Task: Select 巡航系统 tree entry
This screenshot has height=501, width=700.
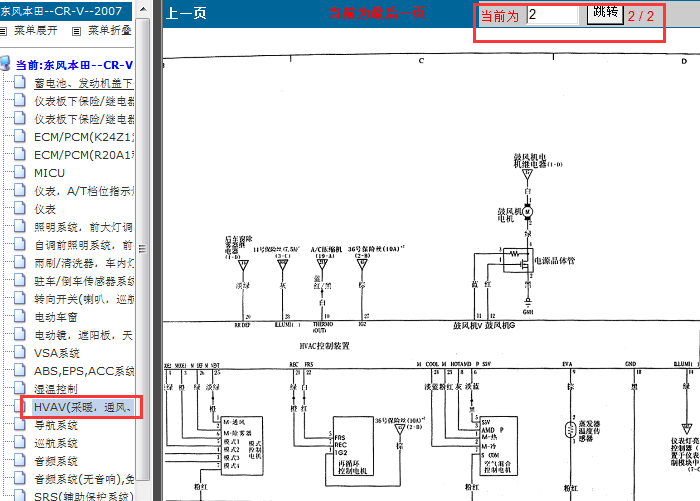Action: [56, 443]
